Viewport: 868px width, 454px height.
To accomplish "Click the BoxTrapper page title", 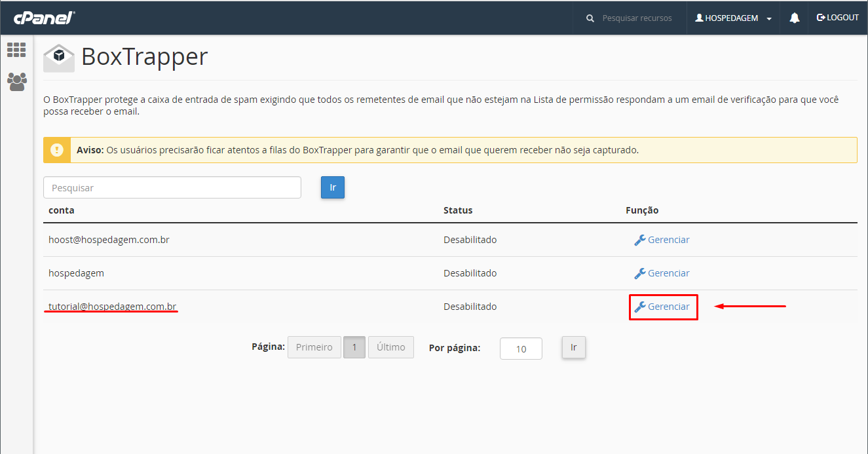I will (144, 57).
